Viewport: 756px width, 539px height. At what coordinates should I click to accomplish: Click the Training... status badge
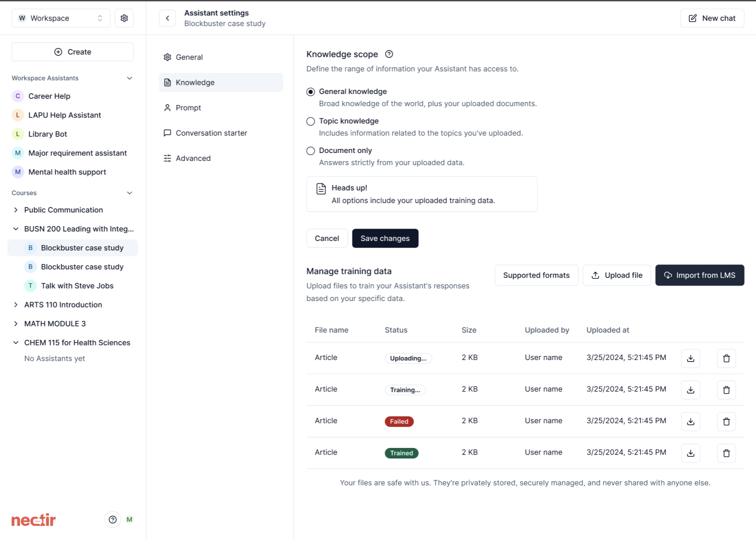[405, 390]
